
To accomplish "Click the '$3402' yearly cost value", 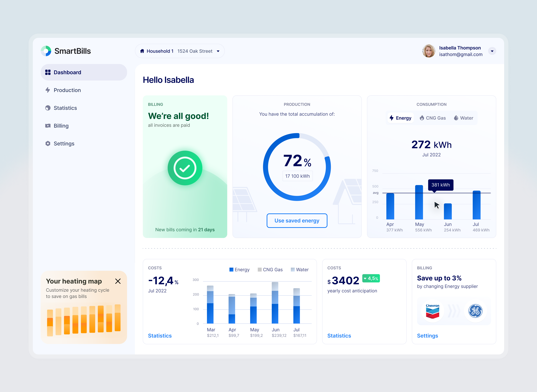I will pos(343,281).
